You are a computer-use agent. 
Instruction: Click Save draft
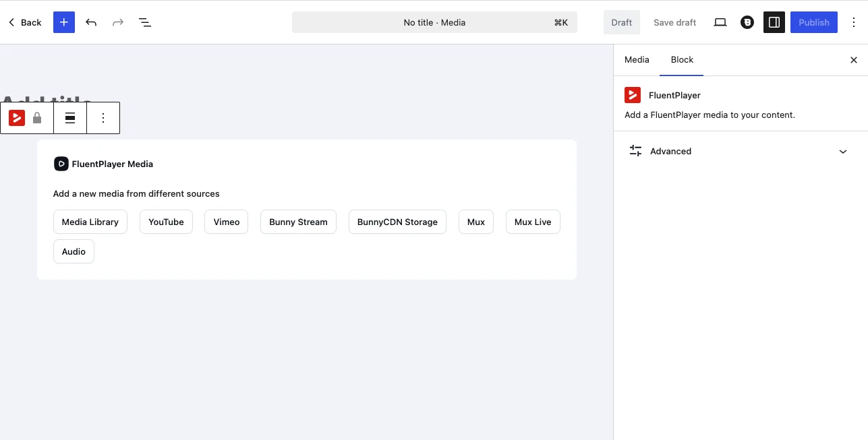(674, 22)
